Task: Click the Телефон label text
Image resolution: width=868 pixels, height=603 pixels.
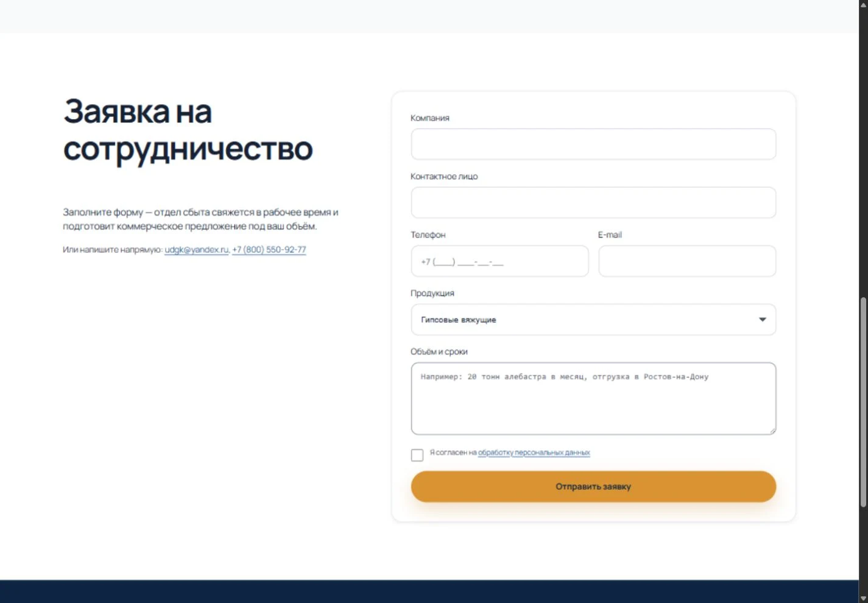Action: pos(428,235)
